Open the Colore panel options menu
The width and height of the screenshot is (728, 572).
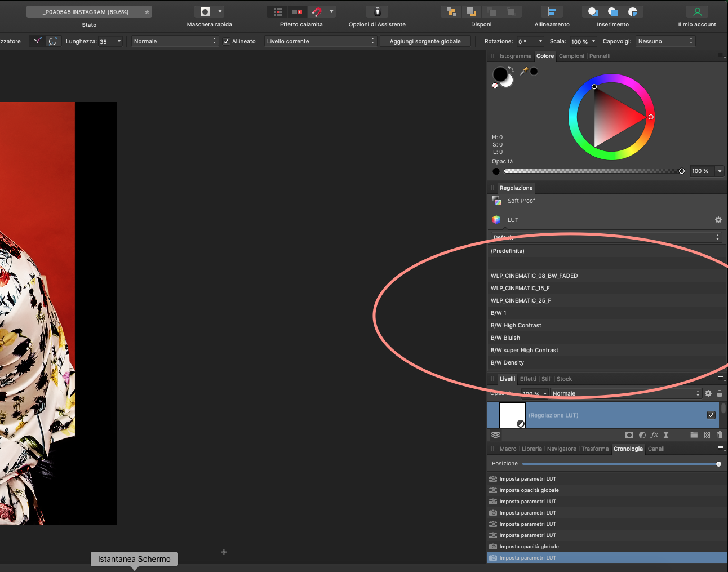(x=721, y=56)
